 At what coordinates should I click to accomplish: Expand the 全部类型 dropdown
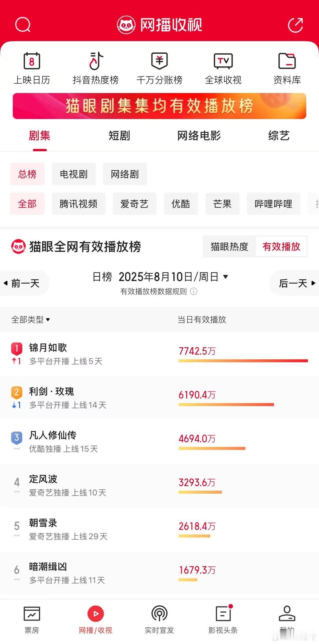click(30, 320)
